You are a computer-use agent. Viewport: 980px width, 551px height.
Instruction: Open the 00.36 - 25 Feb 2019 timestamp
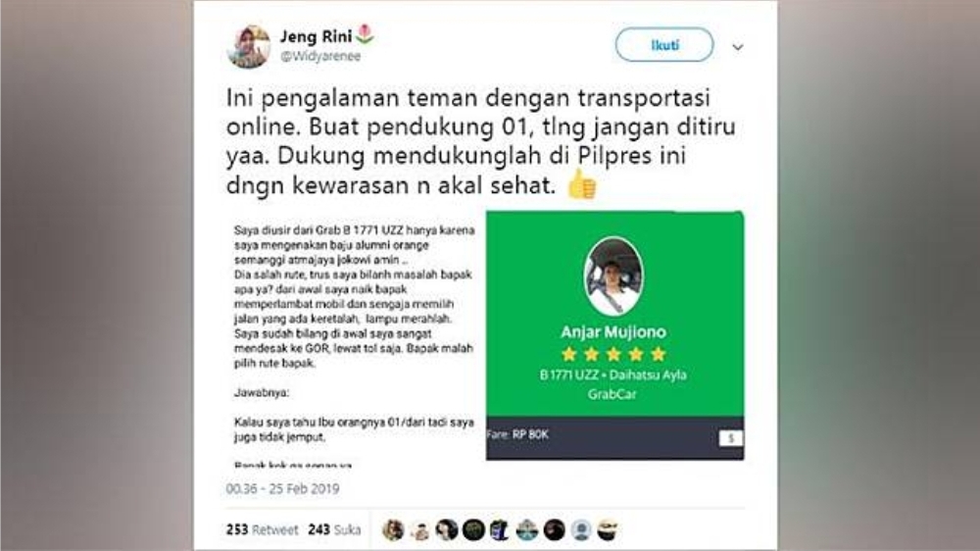[282, 488]
